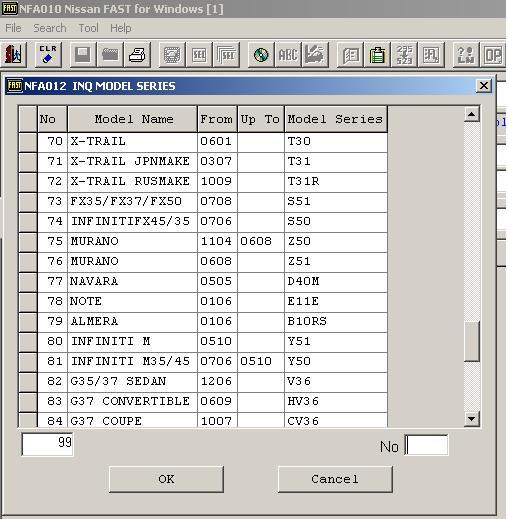
Task: Close the INQ MODEL SERIES dialog
Action: coord(484,86)
